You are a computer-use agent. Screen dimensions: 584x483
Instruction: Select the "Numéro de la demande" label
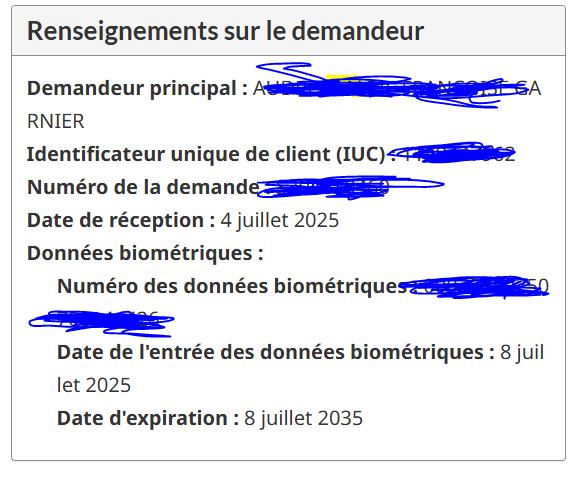[143, 187]
